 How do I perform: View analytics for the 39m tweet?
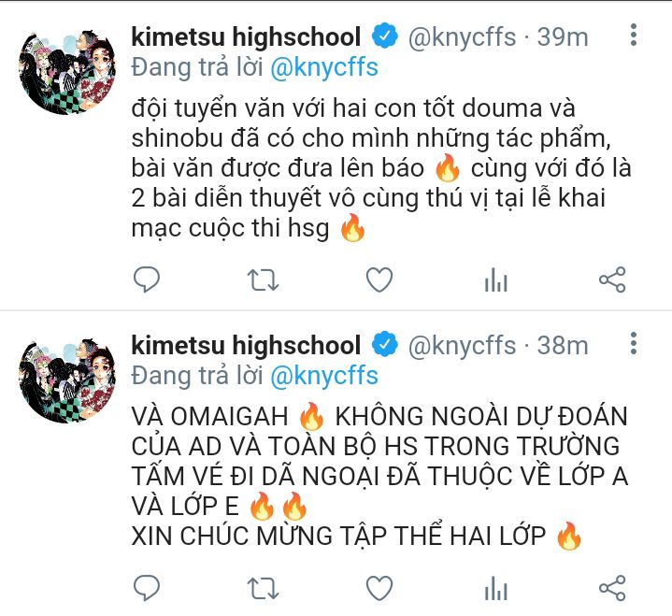pos(496,279)
